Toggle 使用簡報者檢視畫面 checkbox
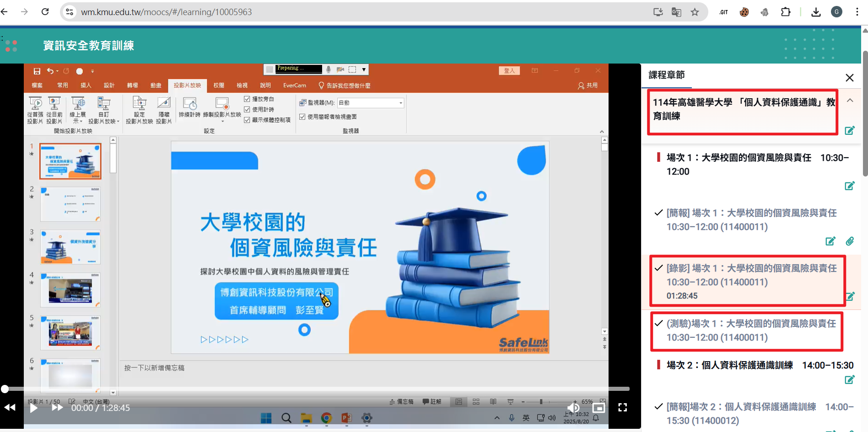Viewport: 868px width, 432px height. pos(302,117)
